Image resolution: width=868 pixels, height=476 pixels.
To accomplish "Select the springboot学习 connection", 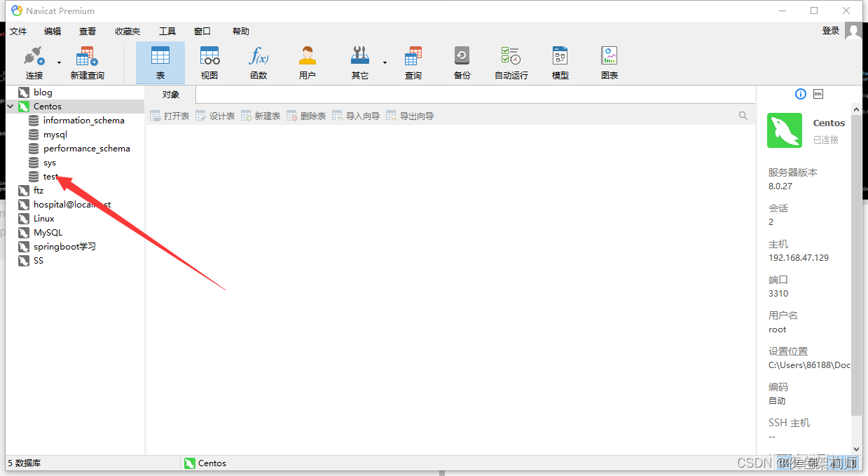I will 64,247.
